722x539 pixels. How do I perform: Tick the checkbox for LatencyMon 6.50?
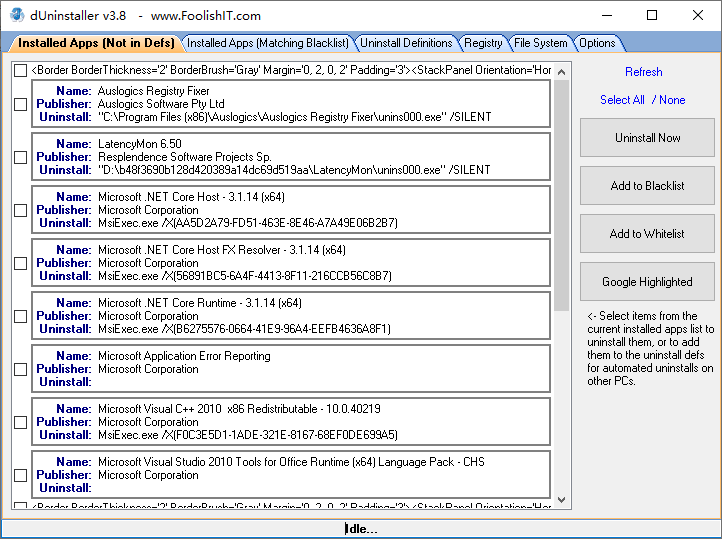click(20, 157)
